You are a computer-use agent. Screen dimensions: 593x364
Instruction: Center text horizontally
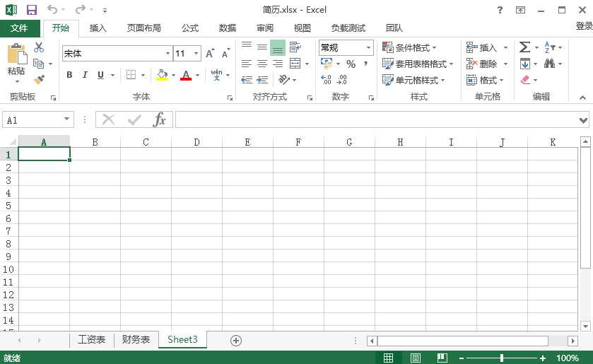tap(262, 63)
